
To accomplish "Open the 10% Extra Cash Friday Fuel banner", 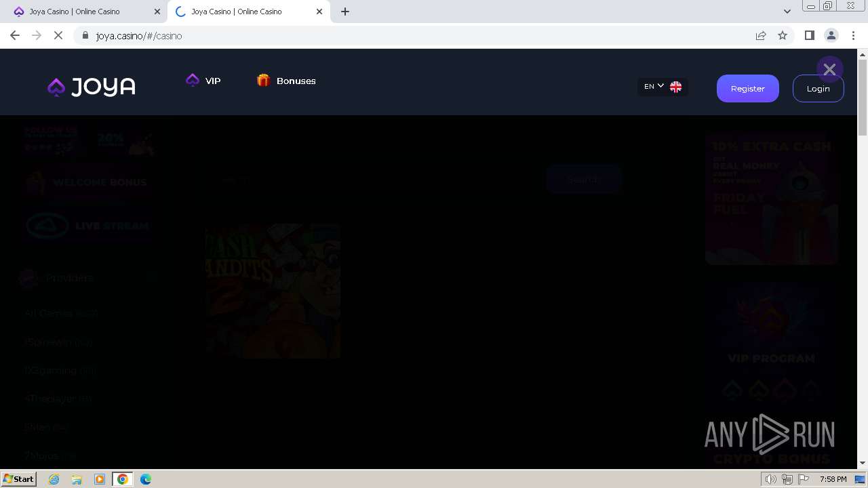I will tap(772, 199).
